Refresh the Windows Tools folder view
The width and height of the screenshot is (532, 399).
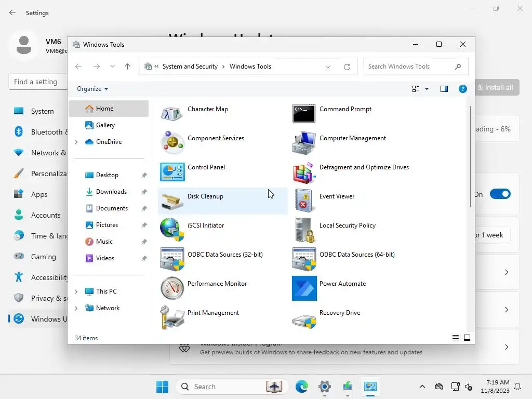[347, 67]
